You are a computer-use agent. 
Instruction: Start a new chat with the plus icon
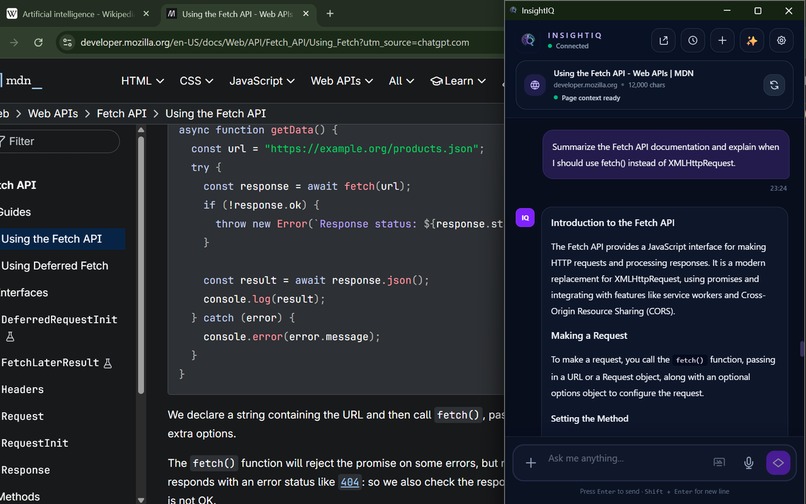click(x=722, y=41)
